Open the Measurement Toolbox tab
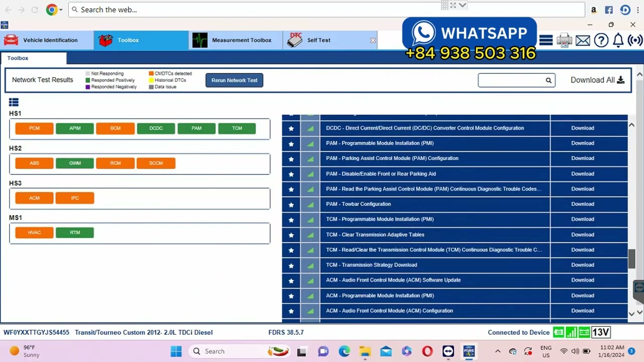Image resolution: width=644 pixels, height=362 pixels. [236, 40]
